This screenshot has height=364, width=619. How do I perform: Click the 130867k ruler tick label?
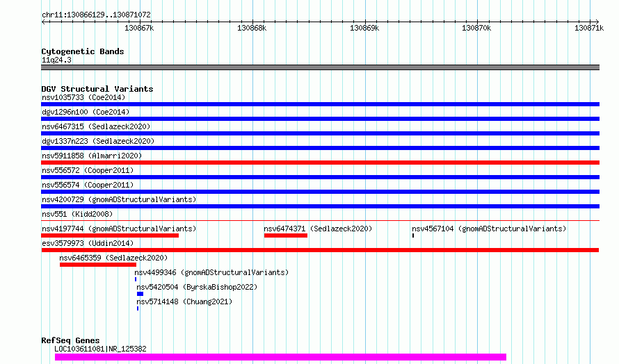tap(139, 28)
